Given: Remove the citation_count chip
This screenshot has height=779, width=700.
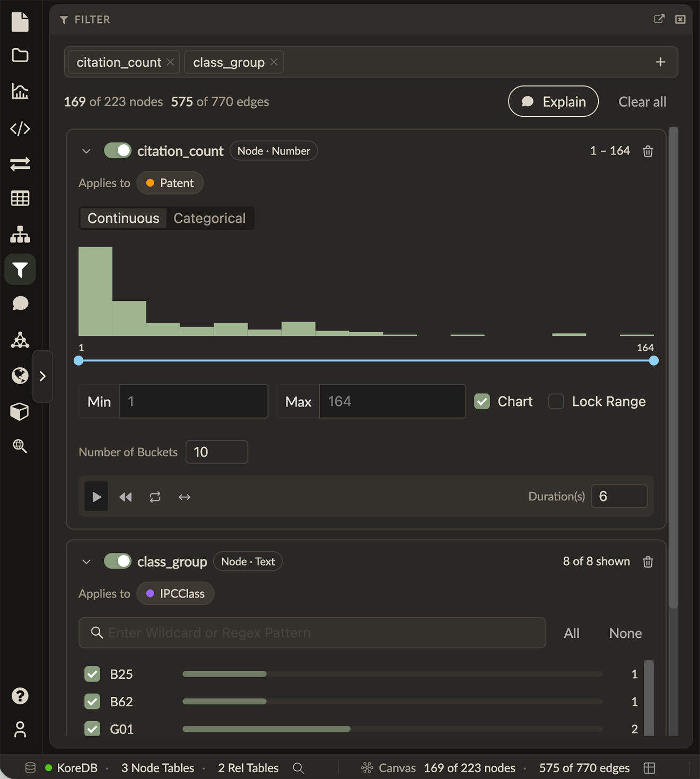Looking at the screenshot, I should click(x=170, y=62).
